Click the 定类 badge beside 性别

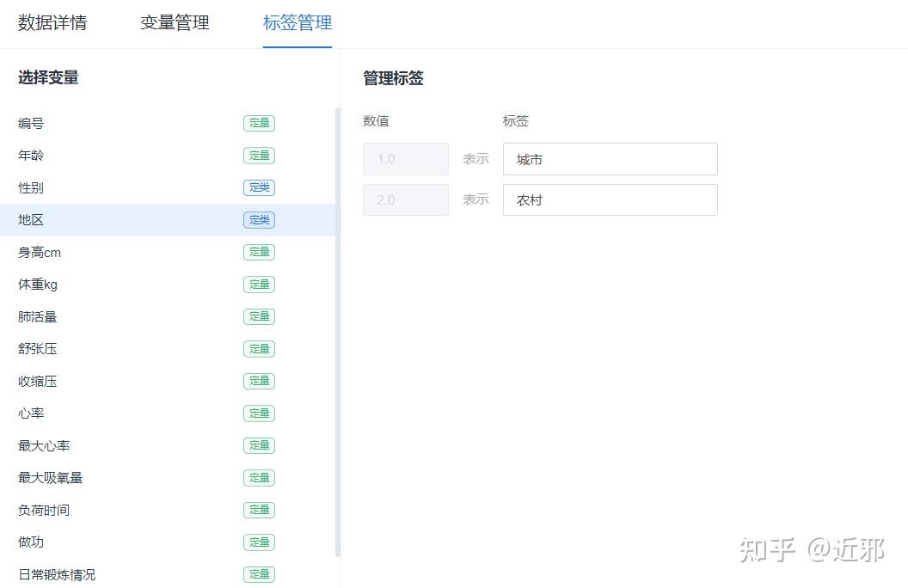tap(259, 188)
